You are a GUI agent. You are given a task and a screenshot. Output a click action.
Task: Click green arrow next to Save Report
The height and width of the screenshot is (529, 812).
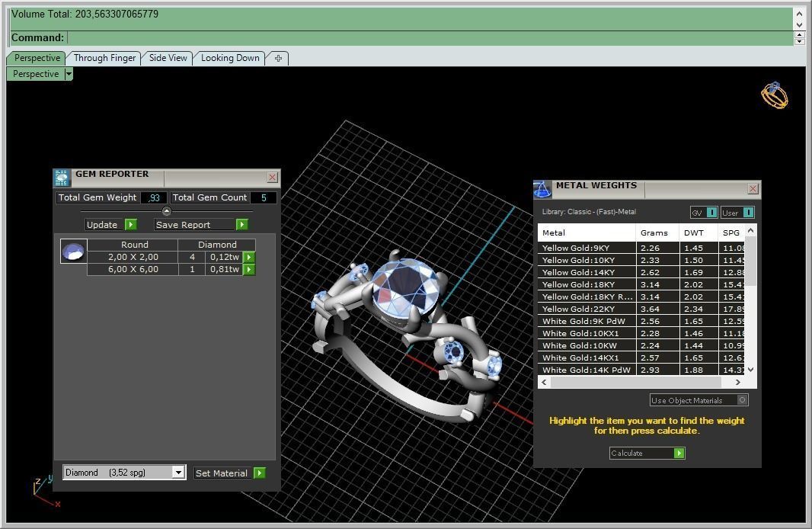click(241, 224)
